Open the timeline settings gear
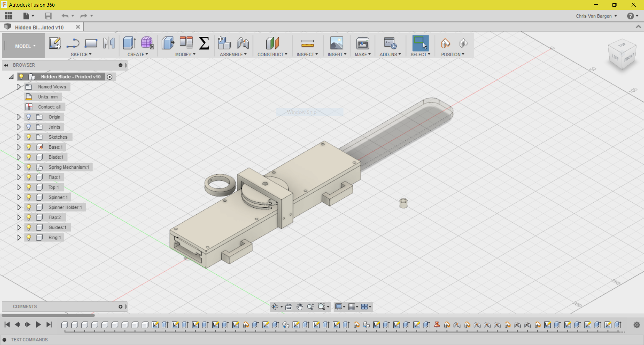This screenshot has width=644, height=345. click(x=636, y=325)
